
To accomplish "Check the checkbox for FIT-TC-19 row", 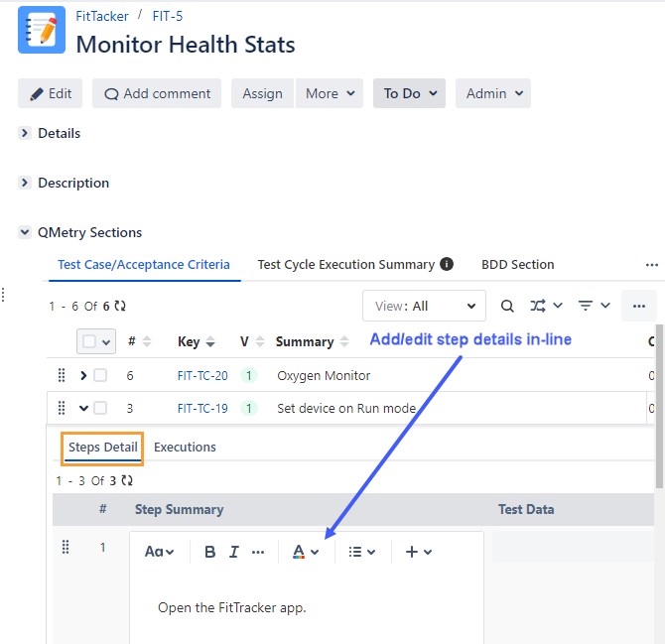I will tap(100, 408).
